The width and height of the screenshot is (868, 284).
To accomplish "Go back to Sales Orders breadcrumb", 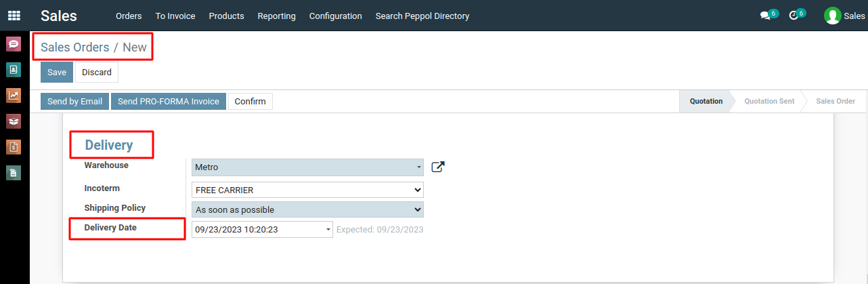I will 74,47.
